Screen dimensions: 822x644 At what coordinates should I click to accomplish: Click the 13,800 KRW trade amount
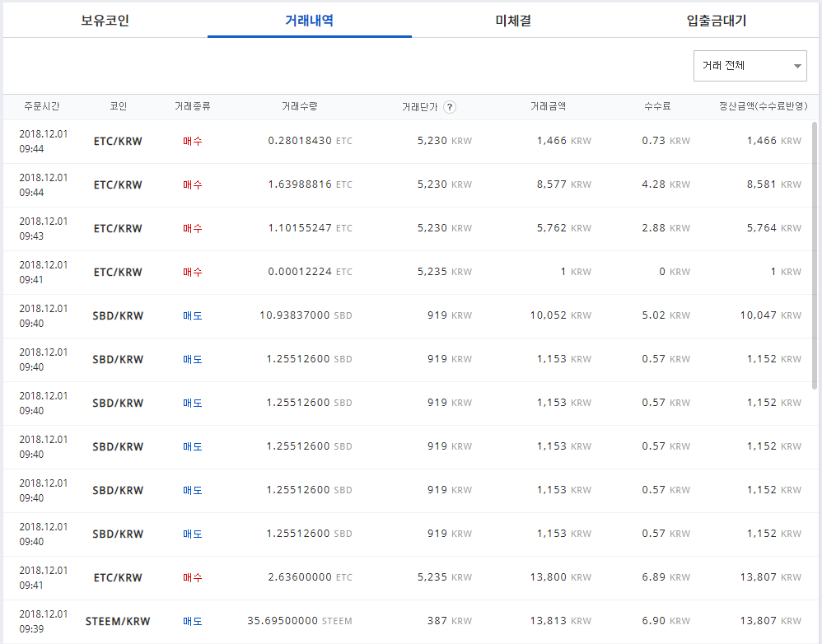pos(560,577)
